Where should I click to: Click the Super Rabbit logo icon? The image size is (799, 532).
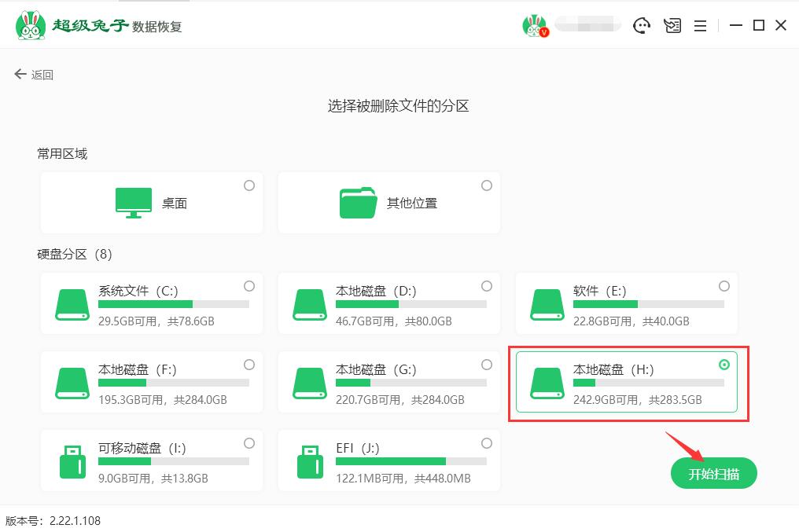click(x=30, y=24)
